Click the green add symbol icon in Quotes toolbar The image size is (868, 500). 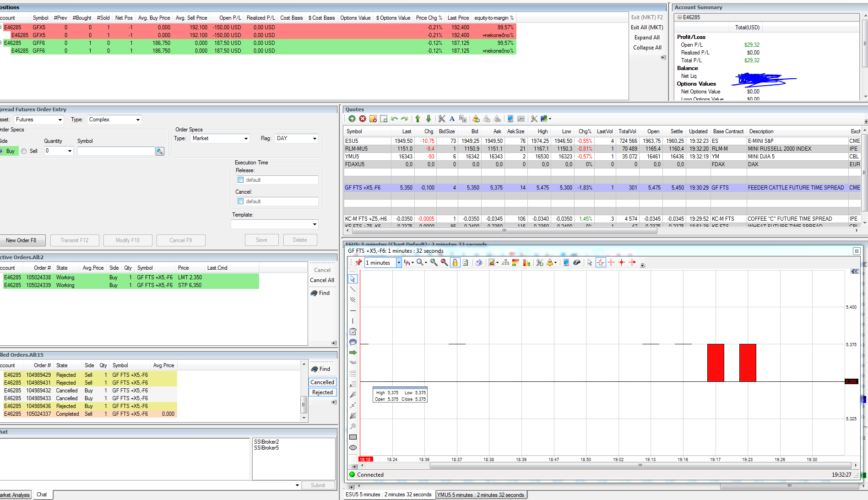pos(352,119)
